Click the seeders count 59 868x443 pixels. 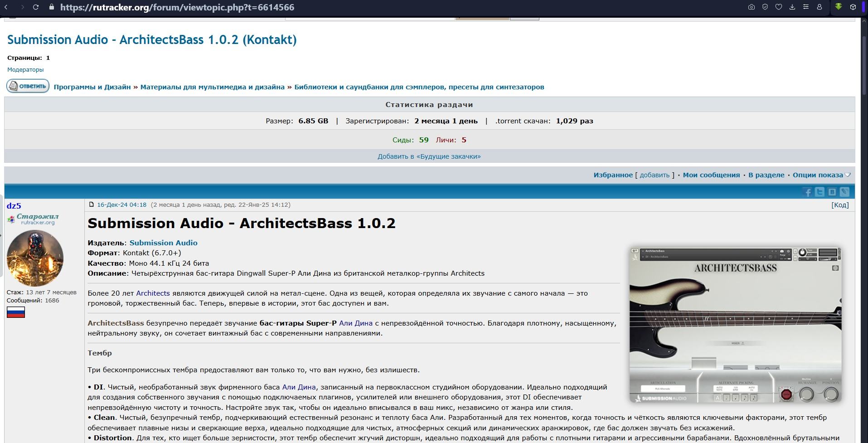[424, 140]
